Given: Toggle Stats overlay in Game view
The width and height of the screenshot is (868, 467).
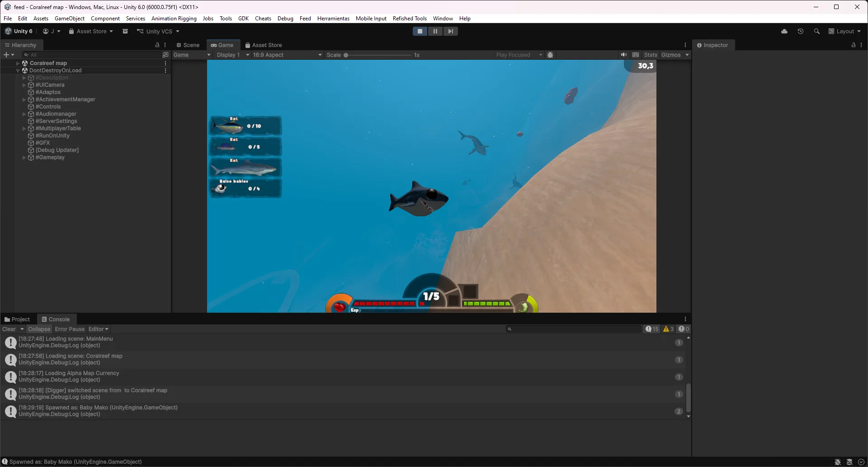Looking at the screenshot, I should coord(651,55).
